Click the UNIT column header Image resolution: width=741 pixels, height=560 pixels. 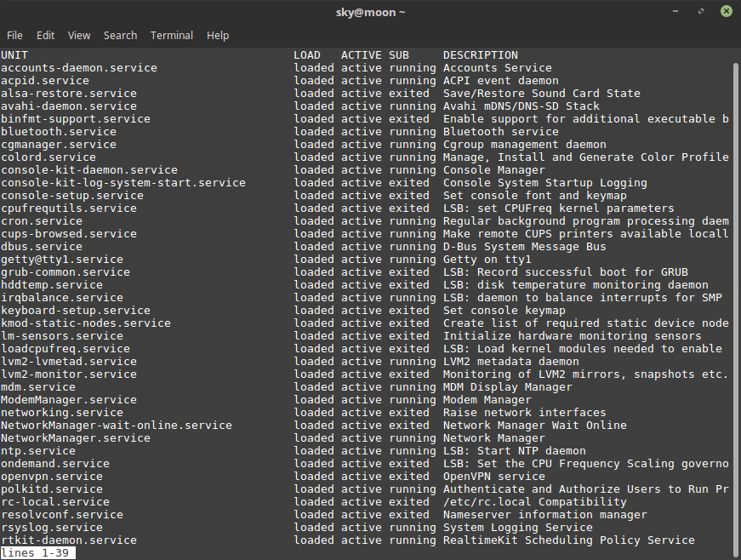[14, 55]
